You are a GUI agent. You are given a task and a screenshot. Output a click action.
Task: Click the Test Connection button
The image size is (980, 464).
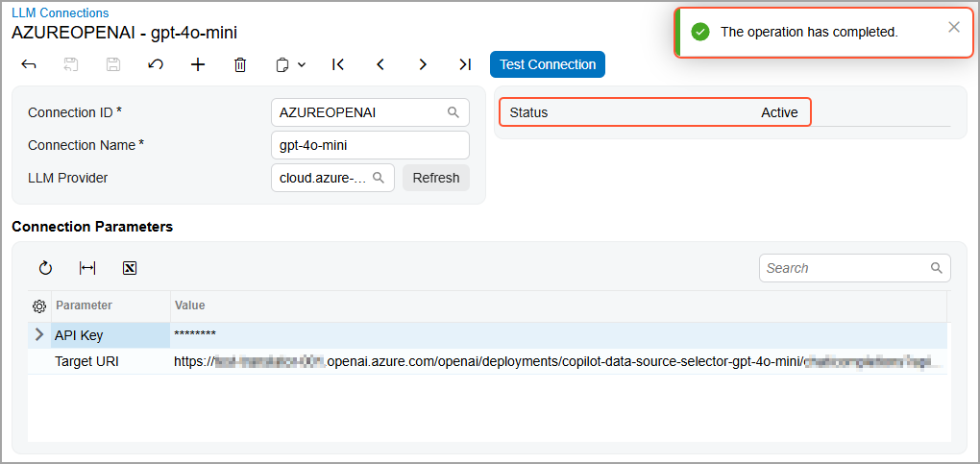pyautogui.click(x=548, y=64)
